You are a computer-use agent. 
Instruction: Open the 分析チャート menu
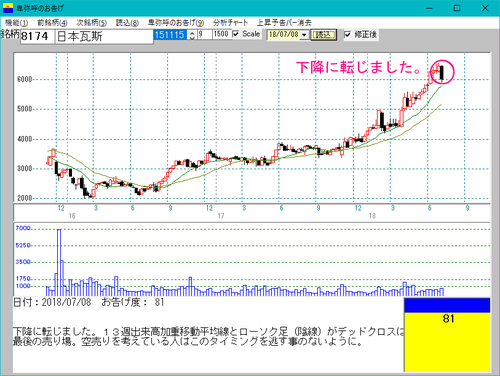(230, 23)
